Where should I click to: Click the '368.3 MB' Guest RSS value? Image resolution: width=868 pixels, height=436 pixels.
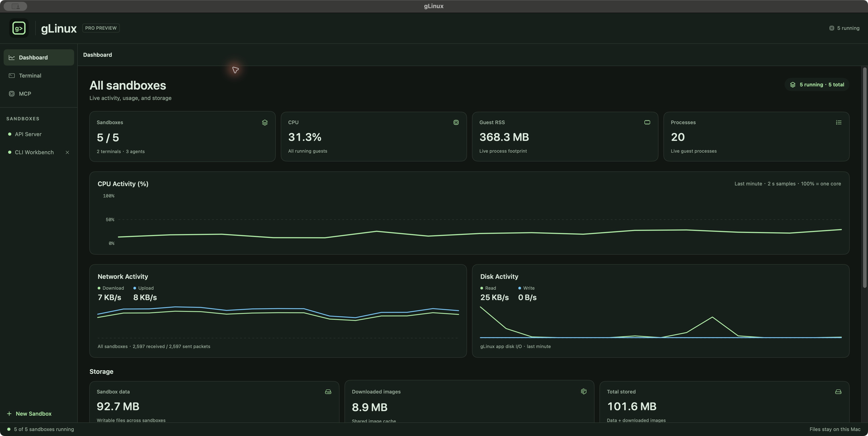[504, 137]
